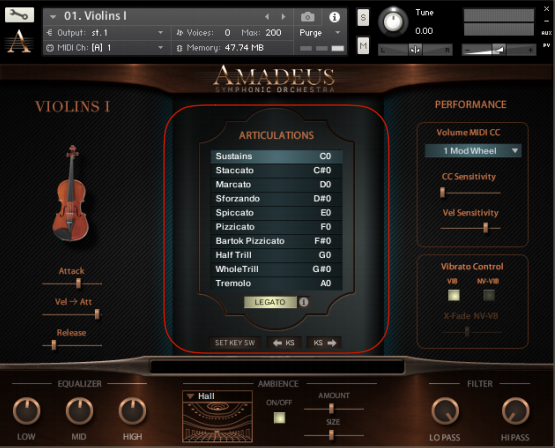Viewport: 555px width, 448px height.
Task: Mute the Violins I instrument
Action: click(x=363, y=46)
